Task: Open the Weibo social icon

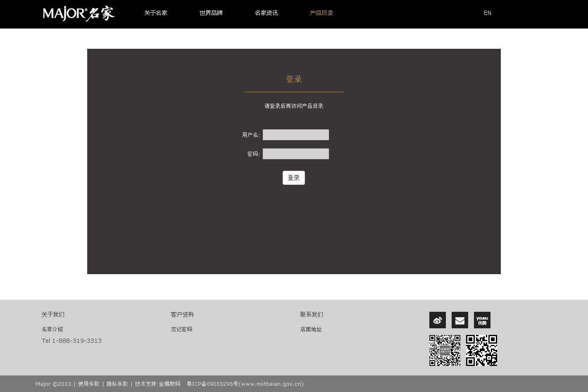Action: (437, 320)
